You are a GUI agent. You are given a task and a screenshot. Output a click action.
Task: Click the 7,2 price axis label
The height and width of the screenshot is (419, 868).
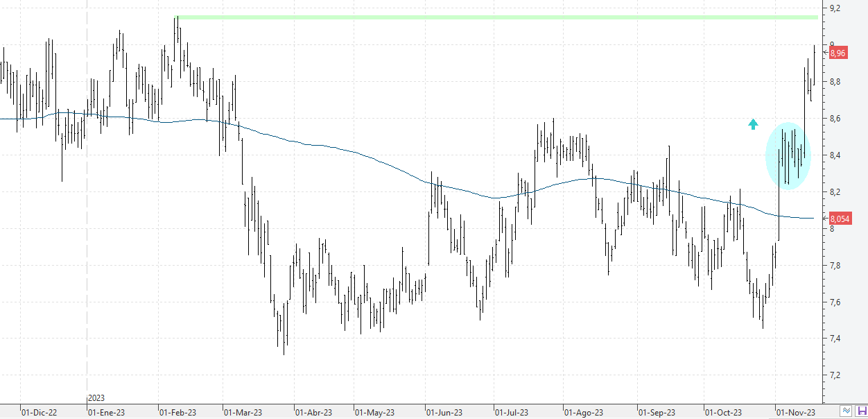pos(835,375)
